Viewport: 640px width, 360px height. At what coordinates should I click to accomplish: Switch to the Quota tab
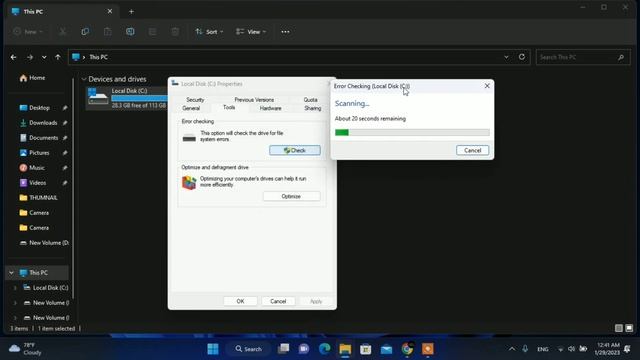[310, 100]
